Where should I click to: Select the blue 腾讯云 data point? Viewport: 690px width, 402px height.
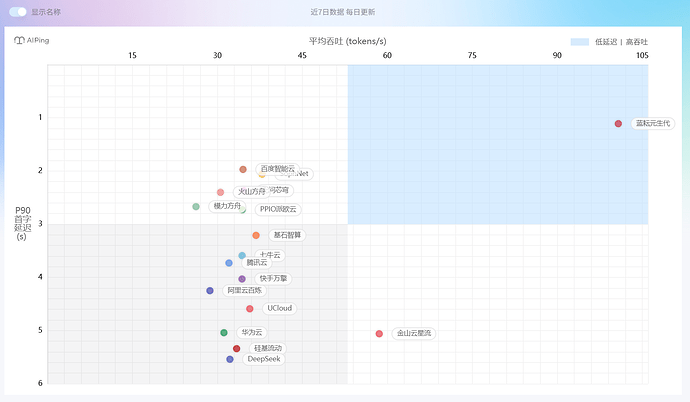click(229, 263)
